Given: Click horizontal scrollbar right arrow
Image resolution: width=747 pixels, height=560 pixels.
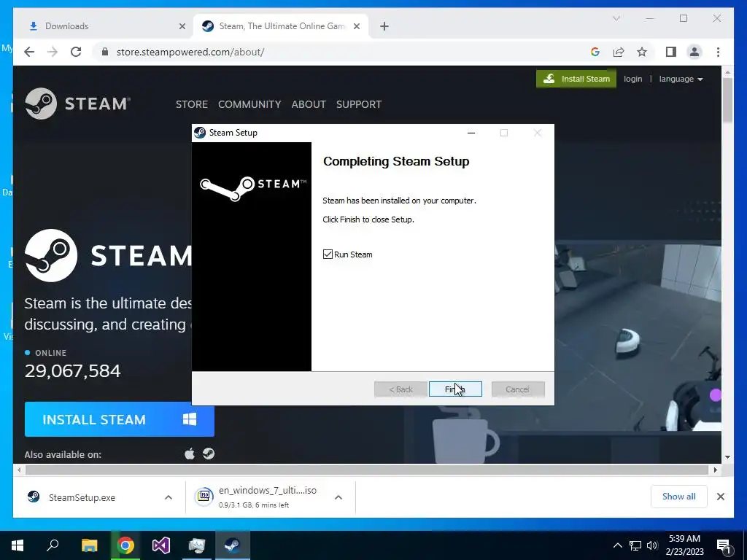Looking at the screenshot, I should pos(716,470).
